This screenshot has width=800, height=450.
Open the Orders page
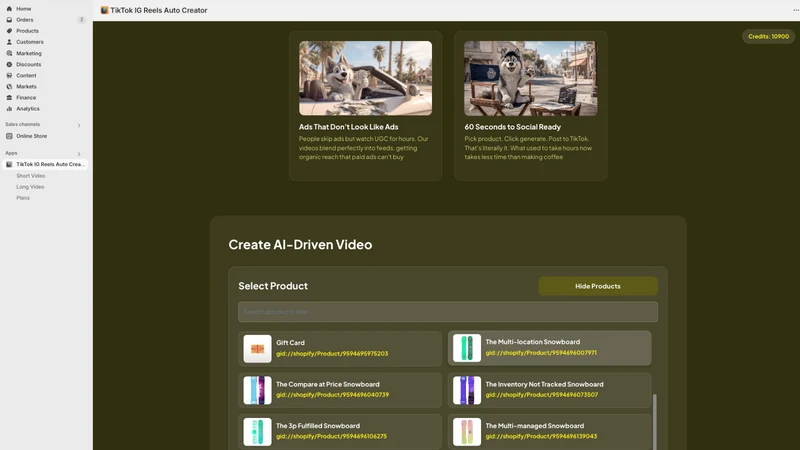[24, 20]
